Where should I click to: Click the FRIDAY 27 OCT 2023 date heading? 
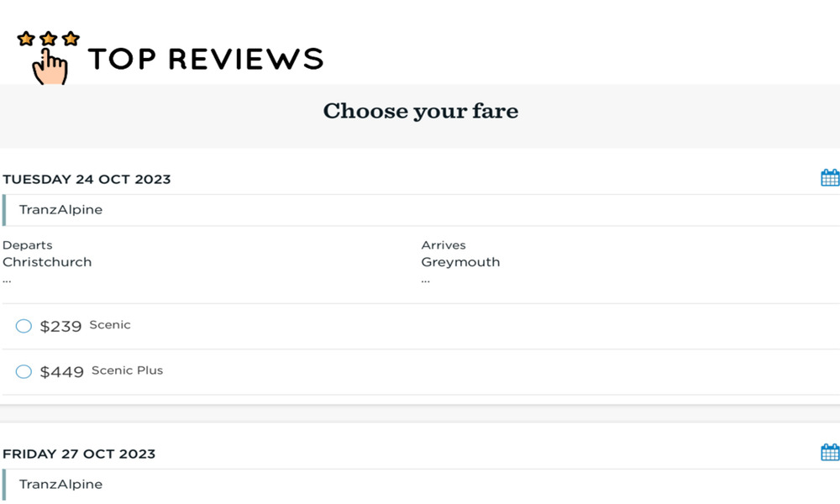pos(79,454)
